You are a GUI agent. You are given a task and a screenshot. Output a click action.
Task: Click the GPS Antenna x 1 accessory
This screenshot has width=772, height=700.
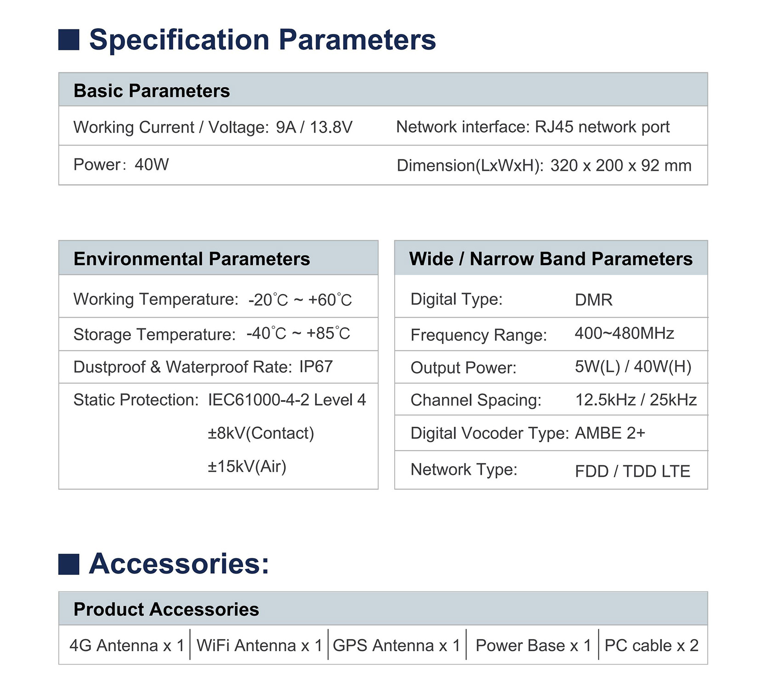pos(396,645)
